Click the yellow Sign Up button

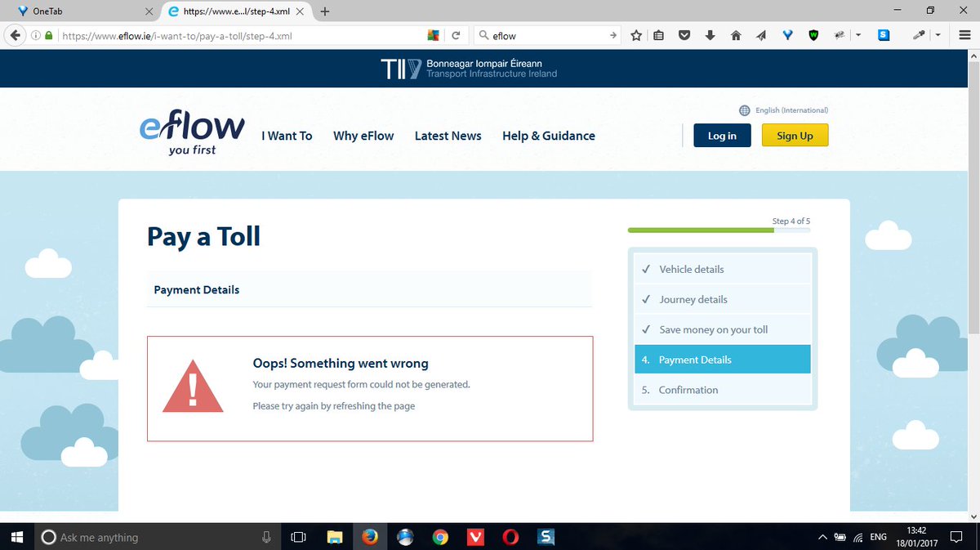[795, 136]
